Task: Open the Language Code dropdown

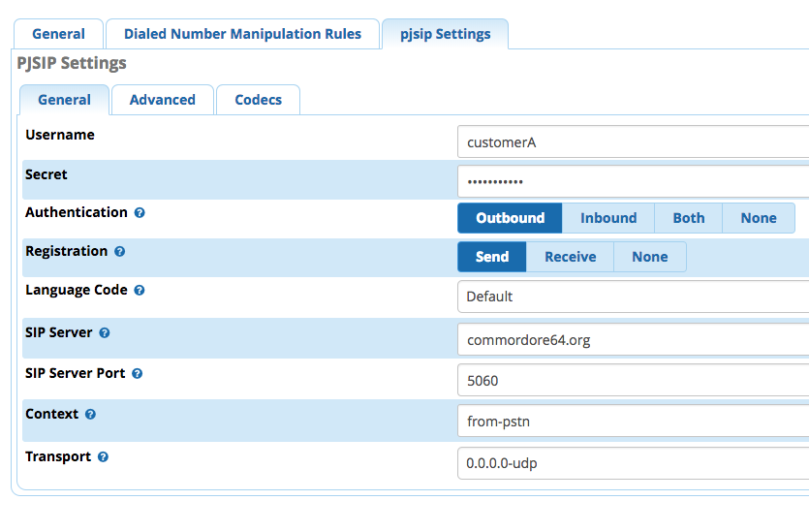Action: 633,297
